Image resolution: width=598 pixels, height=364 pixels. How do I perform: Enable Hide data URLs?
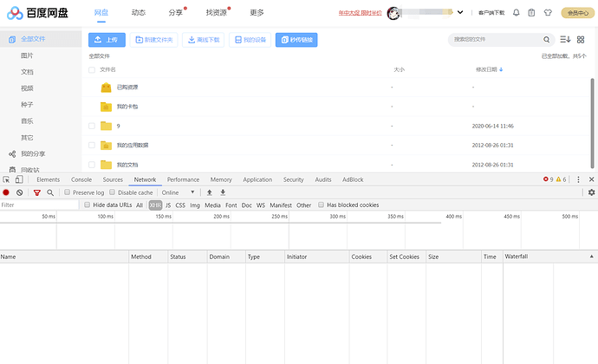pos(87,205)
